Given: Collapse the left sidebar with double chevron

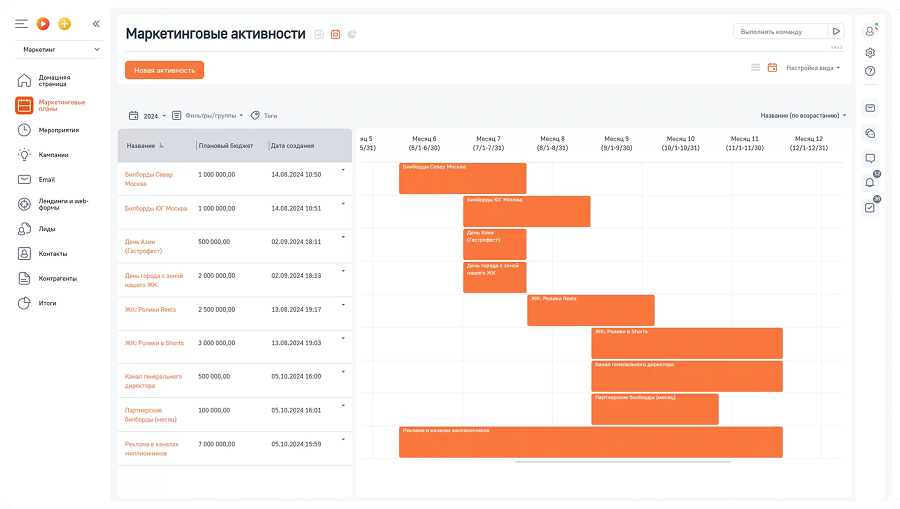Looking at the screenshot, I should (96, 23).
